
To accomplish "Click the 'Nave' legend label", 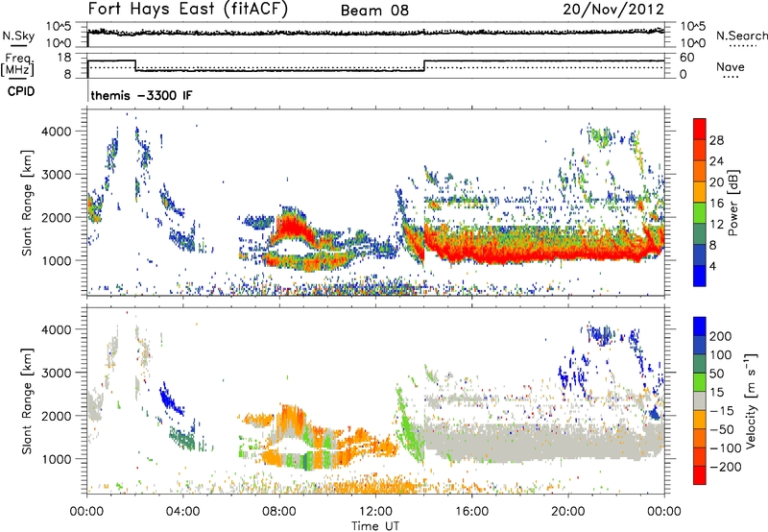I will click(731, 67).
